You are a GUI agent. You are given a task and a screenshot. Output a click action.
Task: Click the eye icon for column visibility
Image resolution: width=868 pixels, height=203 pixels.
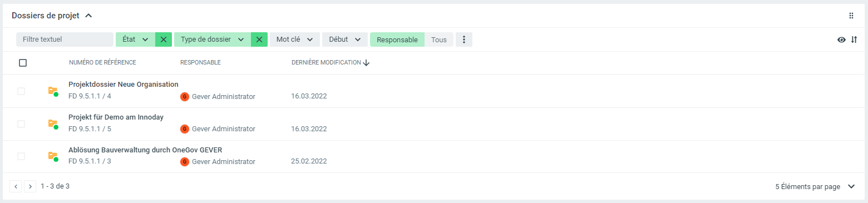point(841,39)
